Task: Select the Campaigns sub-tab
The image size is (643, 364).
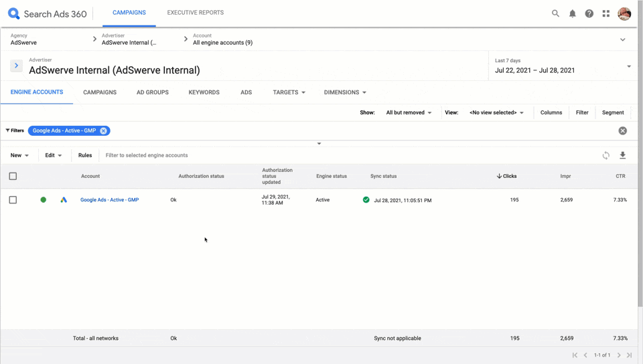Action: click(x=100, y=92)
